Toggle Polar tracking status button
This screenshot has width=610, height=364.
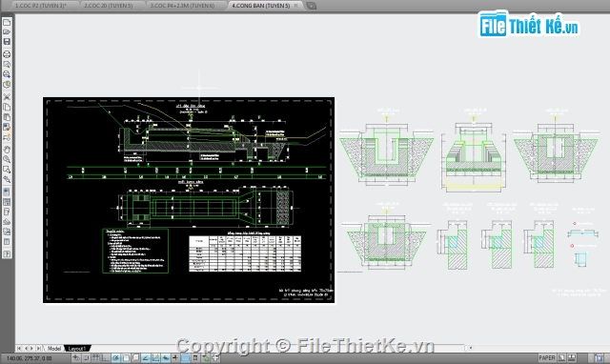pyautogui.click(x=115, y=357)
